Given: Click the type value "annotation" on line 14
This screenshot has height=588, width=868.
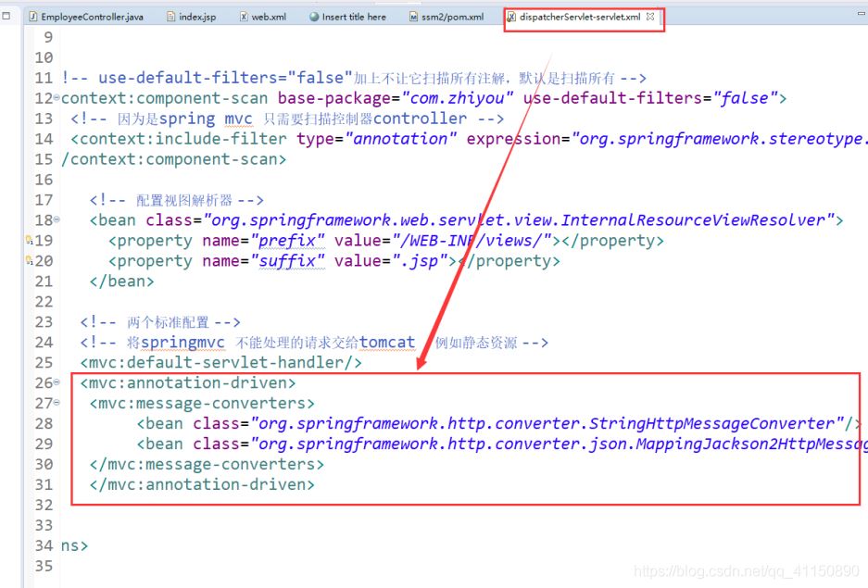Looking at the screenshot, I should [401, 139].
